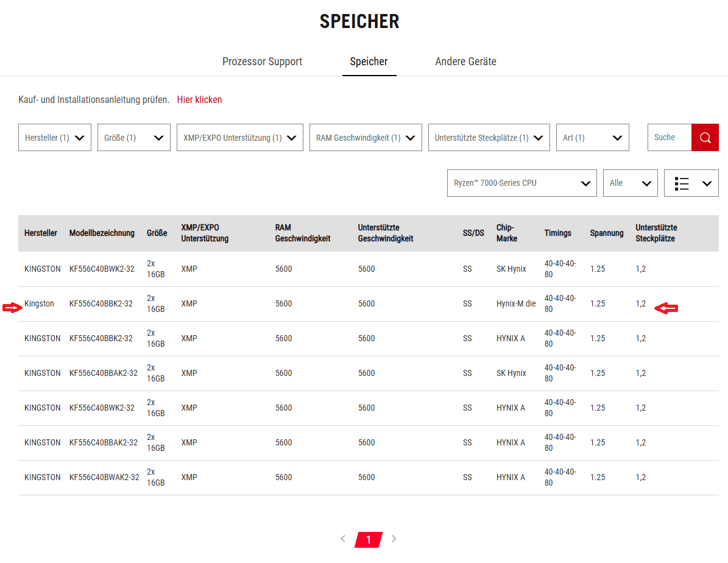Open the Art (1) filter dropdown
728x563 pixels.
pyautogui.click(x=592, y=138)
